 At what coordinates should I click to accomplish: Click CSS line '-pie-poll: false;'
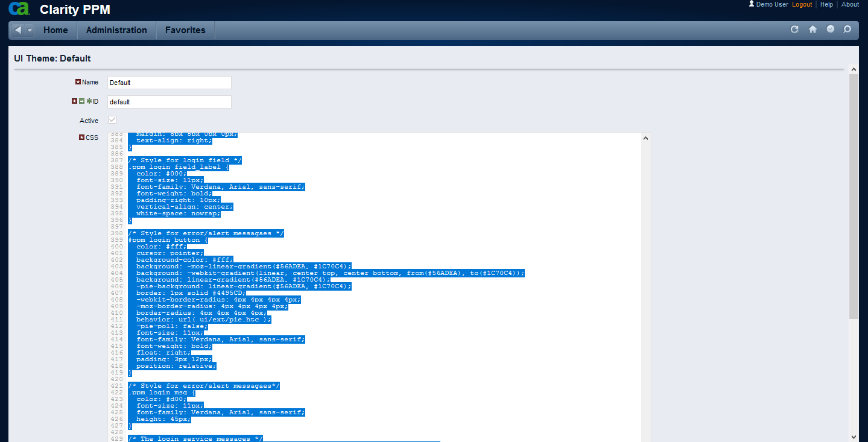pyautogui.click(x=172, y=326)
